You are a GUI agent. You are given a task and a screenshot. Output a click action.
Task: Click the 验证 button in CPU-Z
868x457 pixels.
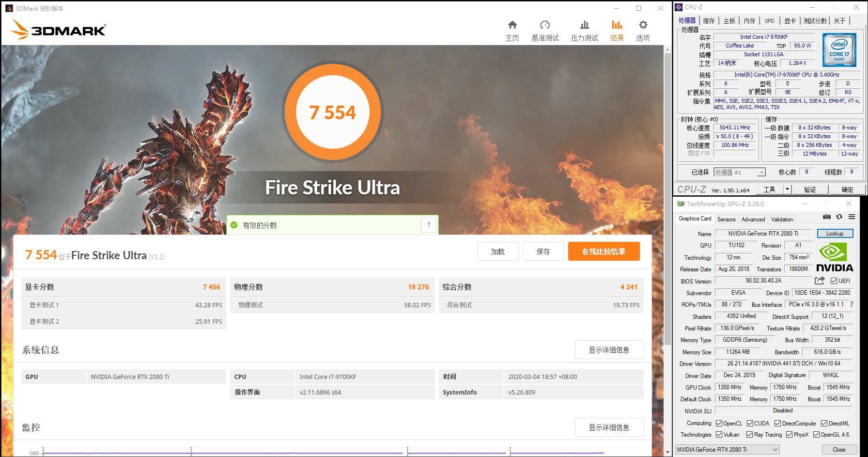coord(810,189)
